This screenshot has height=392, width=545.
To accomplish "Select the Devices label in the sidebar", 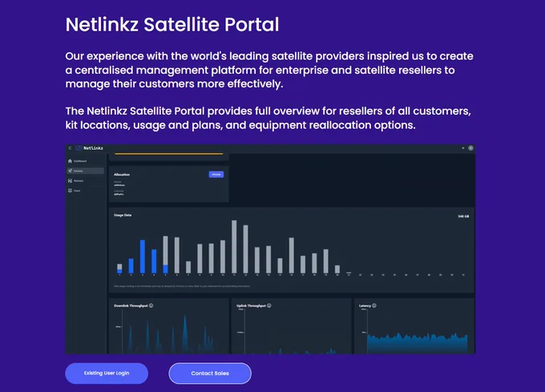I will 79,171.
